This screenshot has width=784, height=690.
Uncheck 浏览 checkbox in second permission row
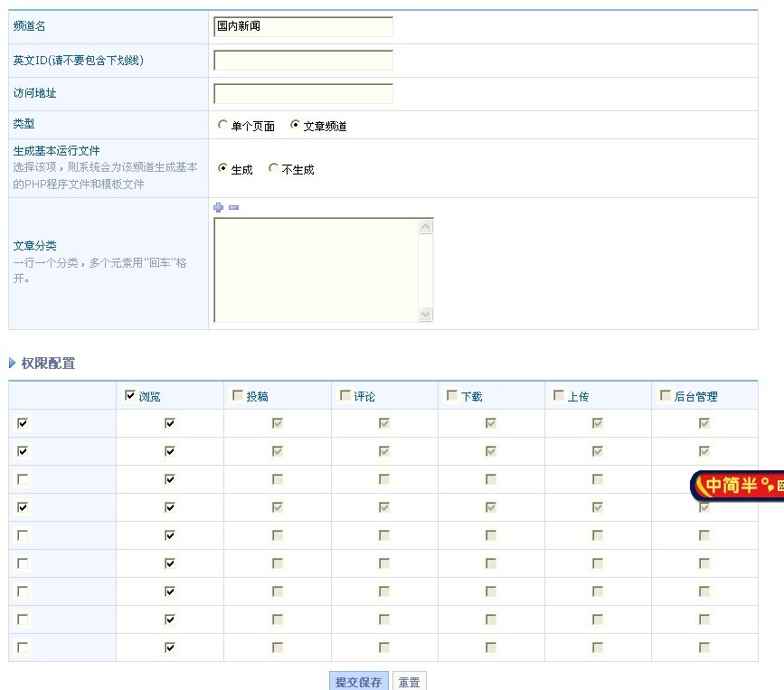point(170,451)
